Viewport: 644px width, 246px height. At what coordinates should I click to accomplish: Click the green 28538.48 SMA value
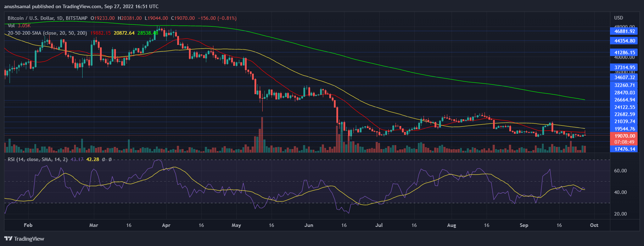[147, 33]
